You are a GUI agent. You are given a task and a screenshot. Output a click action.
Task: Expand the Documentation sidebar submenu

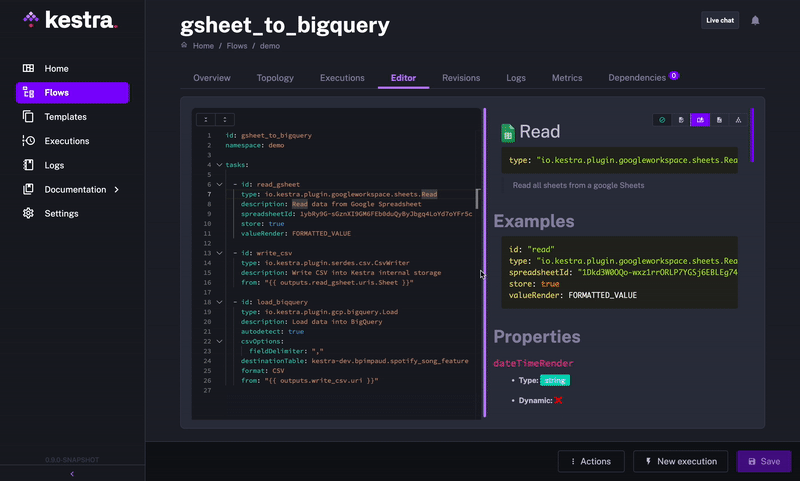116,189
